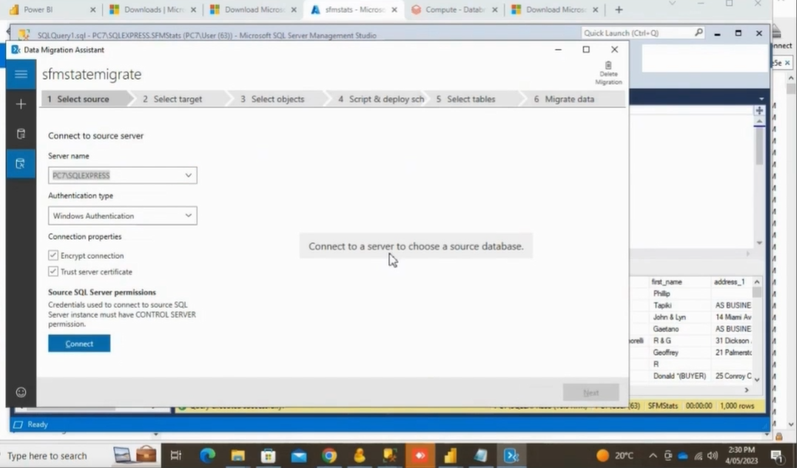797x468 pixels.
Task: Open Microsoft Edge from the taskbar
Action: tap(207, 455)
